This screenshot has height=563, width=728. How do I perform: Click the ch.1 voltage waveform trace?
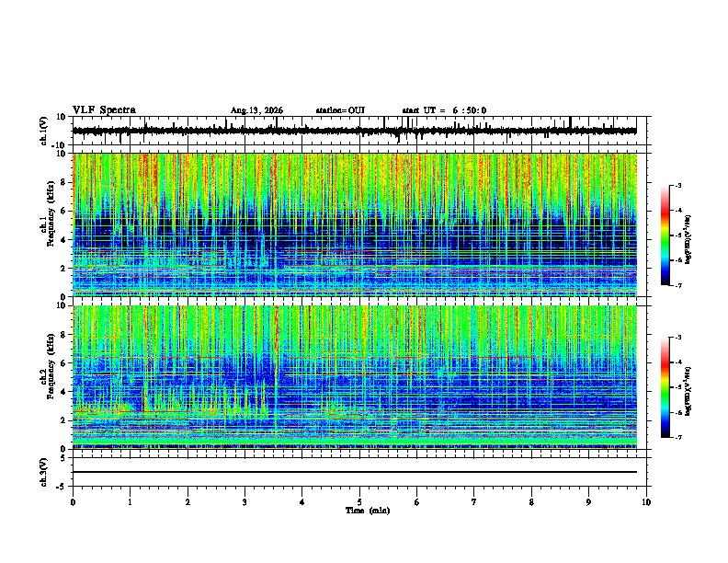click(x=355, y=131)
